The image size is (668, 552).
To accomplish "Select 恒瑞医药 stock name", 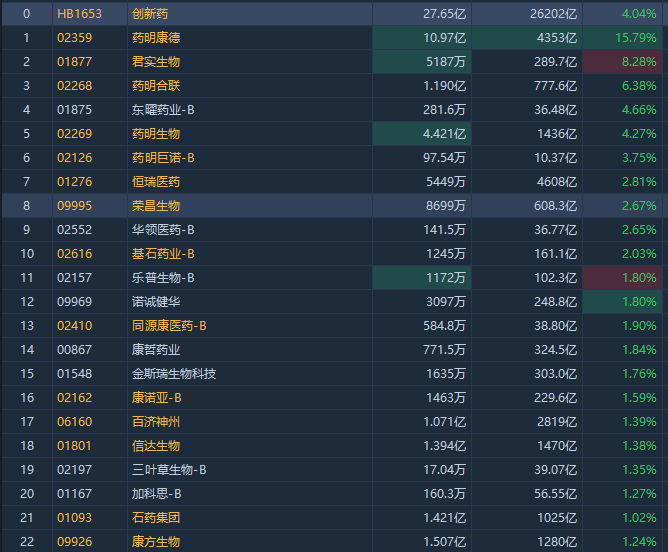I will coord(156,181).
